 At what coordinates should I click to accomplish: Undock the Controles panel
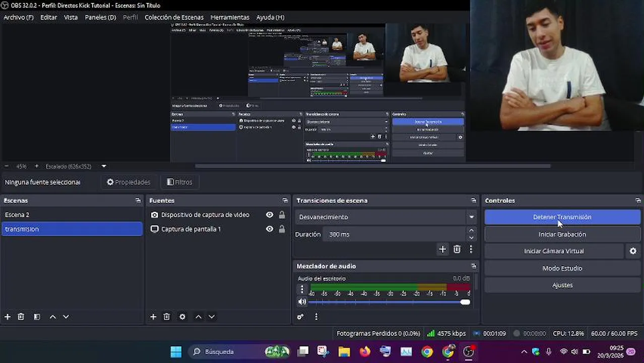click(x=638, y=201)
